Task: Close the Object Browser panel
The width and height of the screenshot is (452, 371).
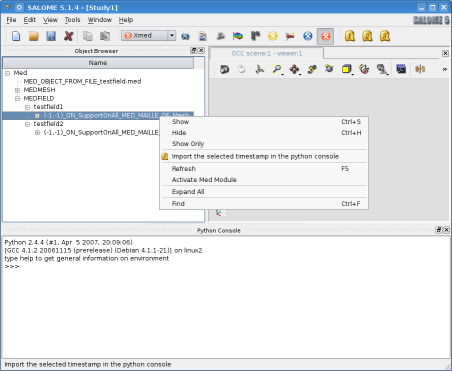Action: point(201,50)
